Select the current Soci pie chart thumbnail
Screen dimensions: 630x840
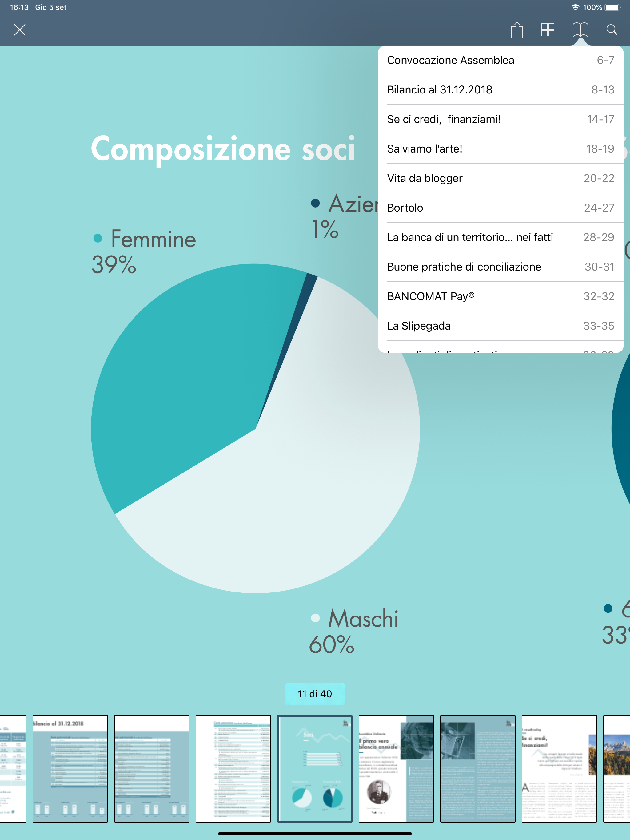pyautogui.click(x=315, y=769)
